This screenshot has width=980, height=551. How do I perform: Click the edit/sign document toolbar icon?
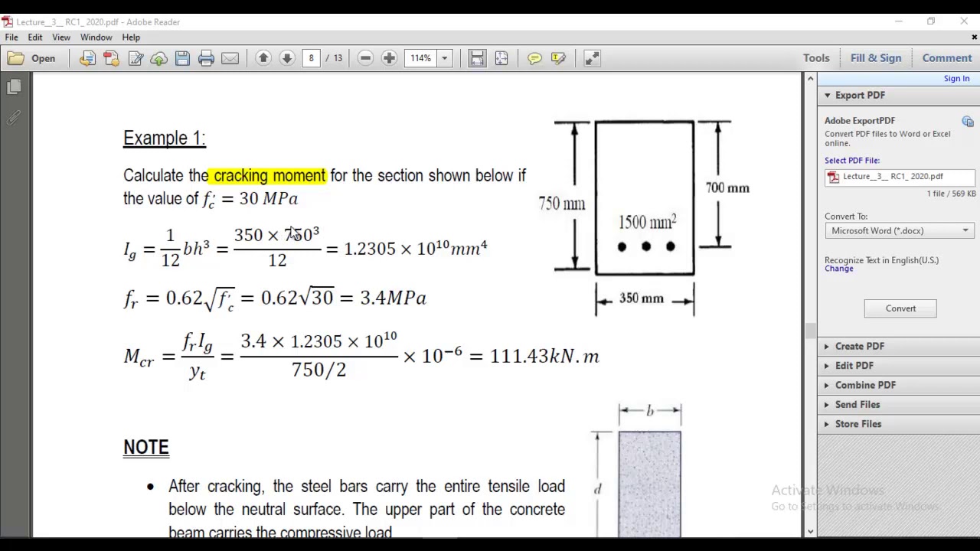point(136,58)
